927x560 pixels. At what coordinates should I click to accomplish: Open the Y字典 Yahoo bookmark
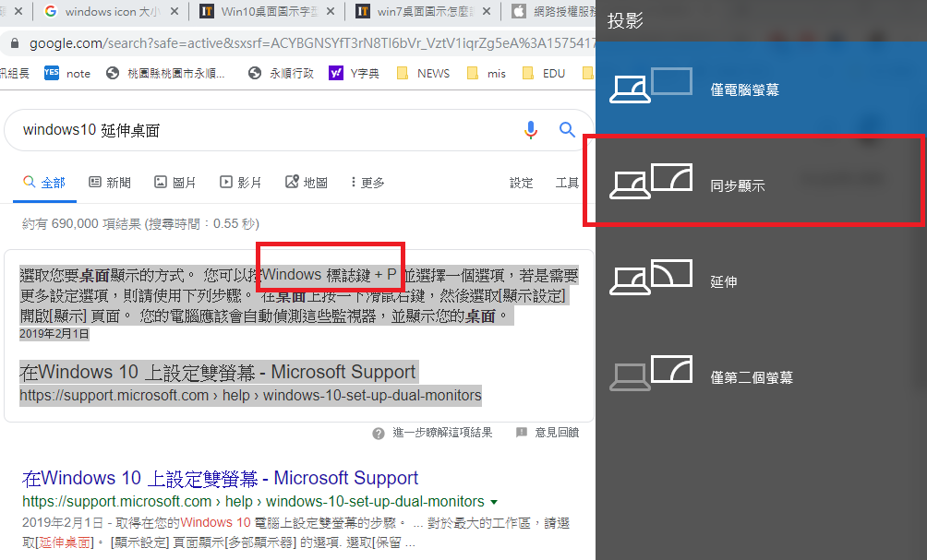pos(355,73)
